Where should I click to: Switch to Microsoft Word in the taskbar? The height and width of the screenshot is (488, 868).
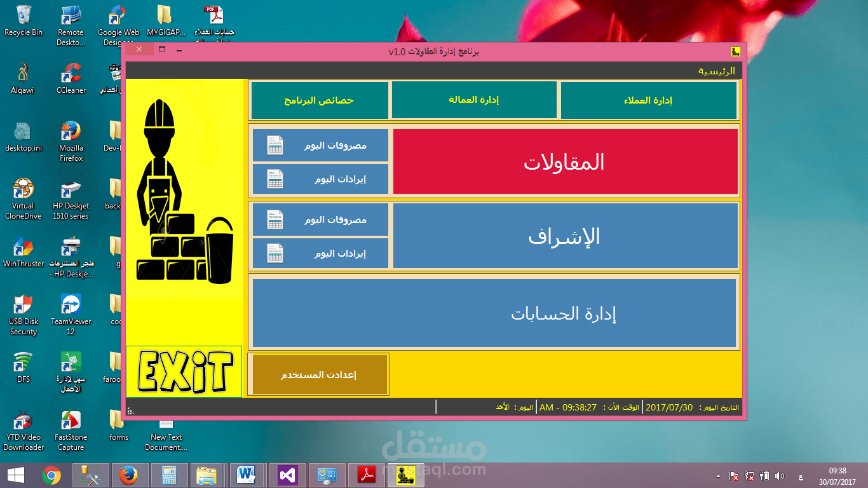point(246,475)
